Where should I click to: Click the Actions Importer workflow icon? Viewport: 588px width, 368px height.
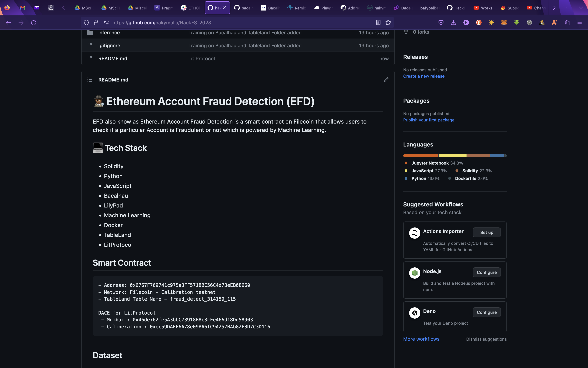click(x=415, y=233)
